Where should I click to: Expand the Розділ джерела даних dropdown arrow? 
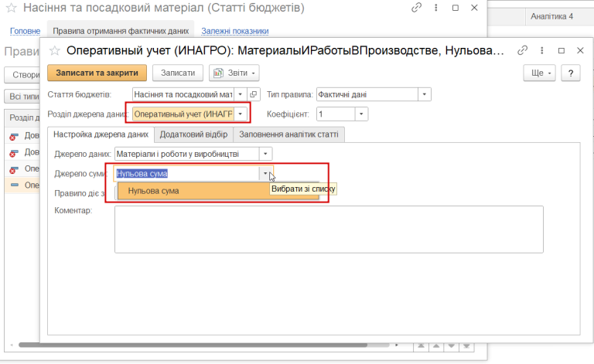coord(241,114)
